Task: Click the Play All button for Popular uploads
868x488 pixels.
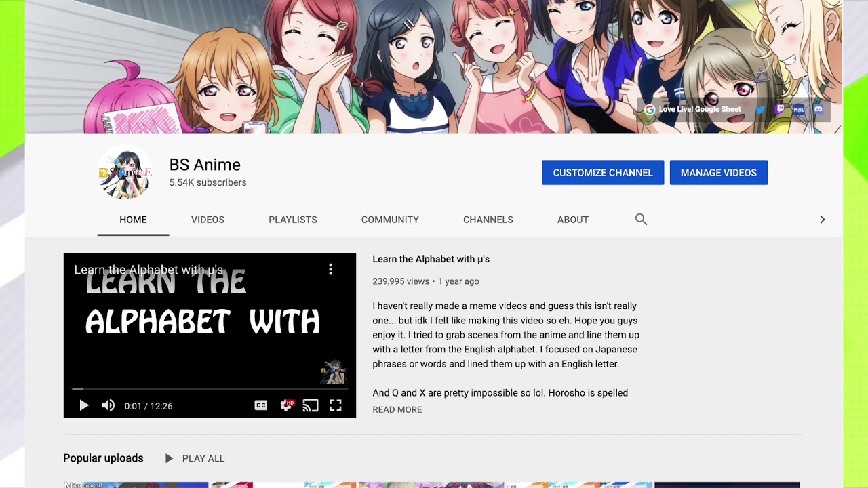Action: coord(195,458)
